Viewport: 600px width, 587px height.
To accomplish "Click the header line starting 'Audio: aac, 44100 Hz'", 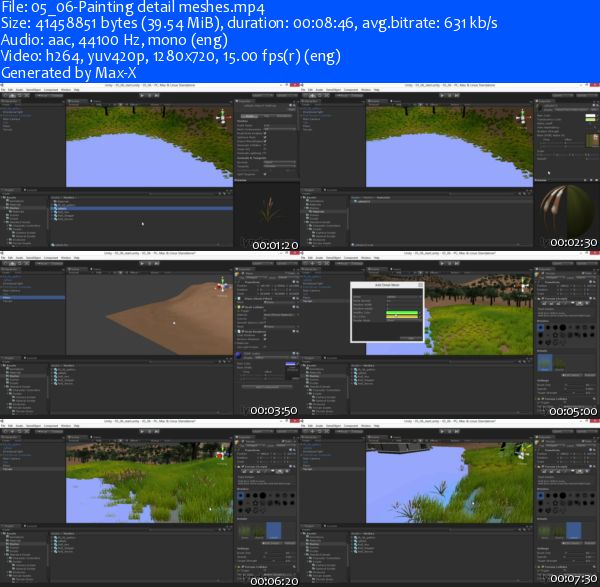I will point(114,40).
